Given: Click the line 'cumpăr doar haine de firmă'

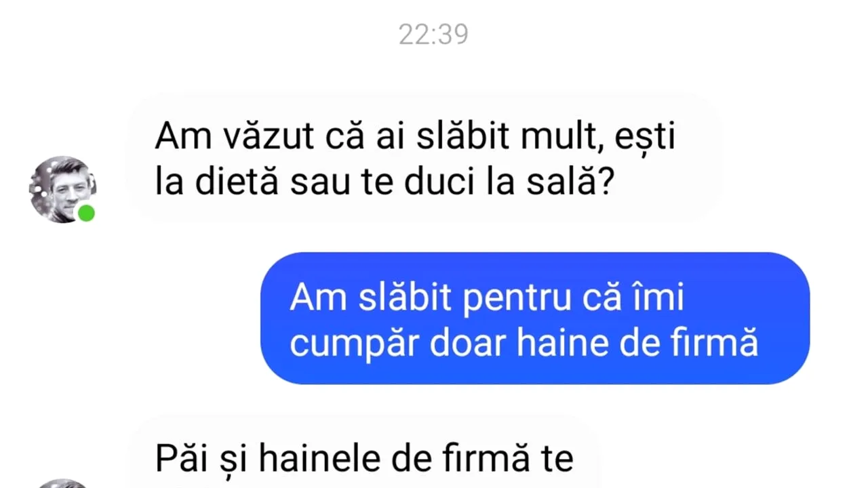Looking at the screenshot, I should 524,343.
